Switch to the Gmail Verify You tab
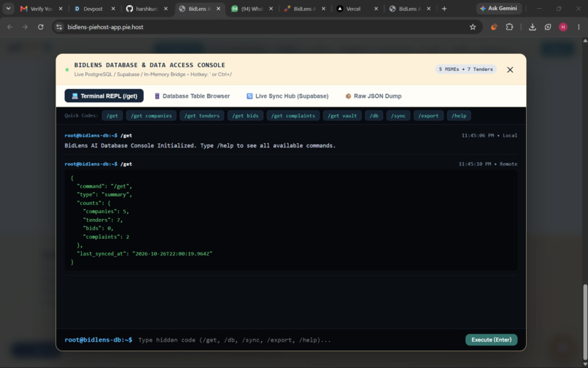The image size is (588, 368). tap(36, 9)
